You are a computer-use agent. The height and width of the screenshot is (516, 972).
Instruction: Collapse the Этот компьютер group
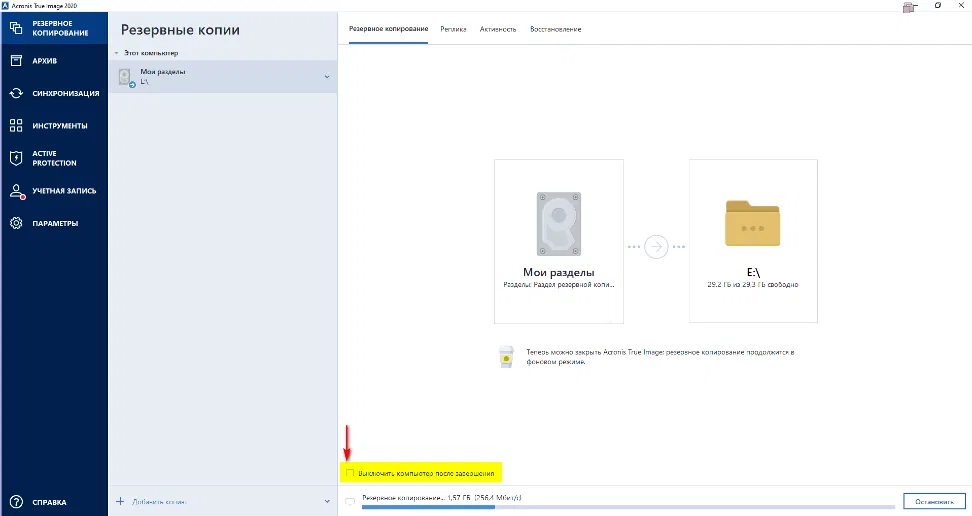[x=116, y=53]
